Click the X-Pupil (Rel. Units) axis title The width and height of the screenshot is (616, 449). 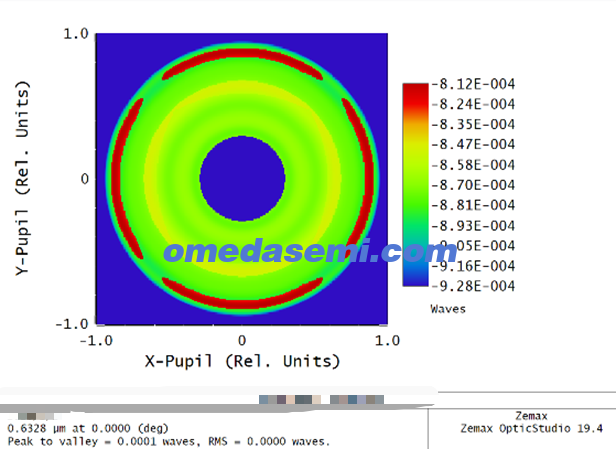click(241, 360)
